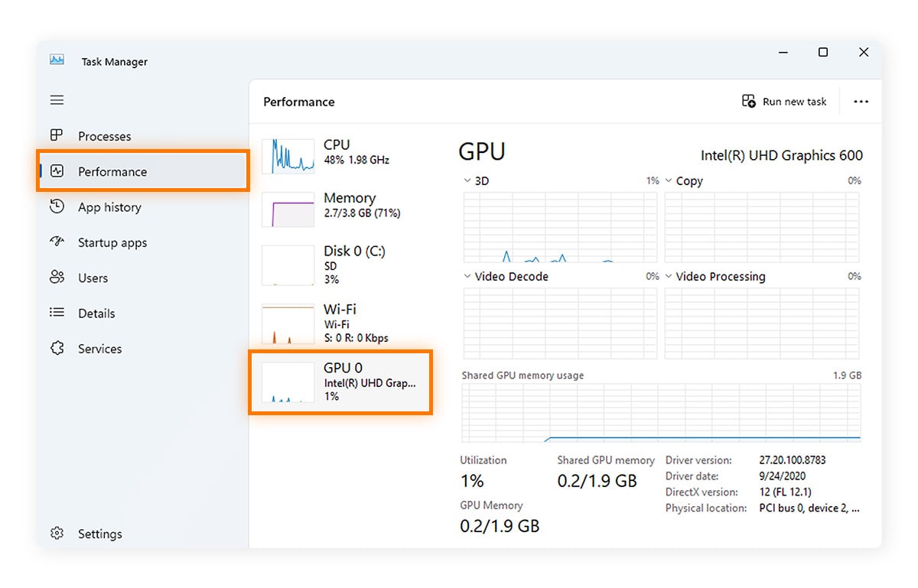The height and width of the screenshot is (588, 918).
Task: Click driver date 9/24/2020
Action: pos(784,476)
